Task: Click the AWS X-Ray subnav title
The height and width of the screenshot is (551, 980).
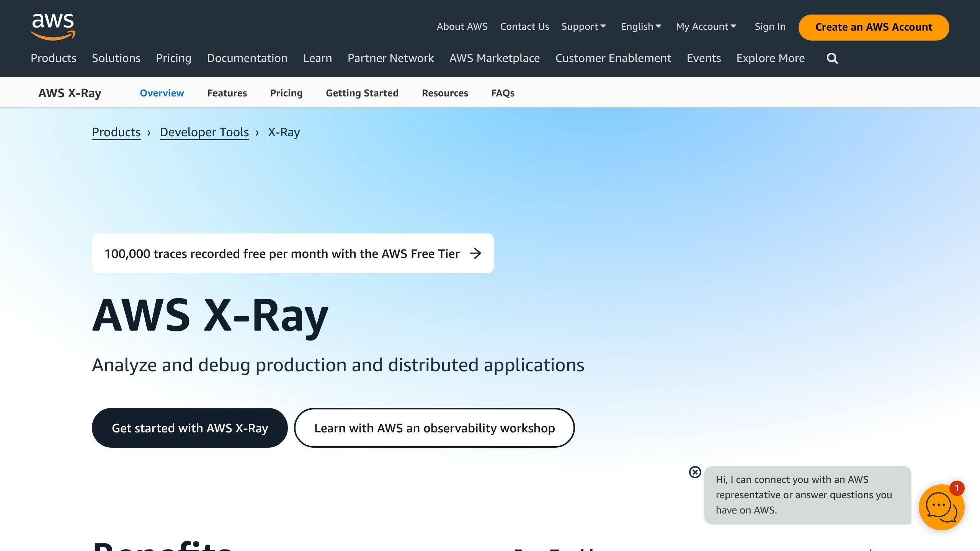Action: coord(70,93)
